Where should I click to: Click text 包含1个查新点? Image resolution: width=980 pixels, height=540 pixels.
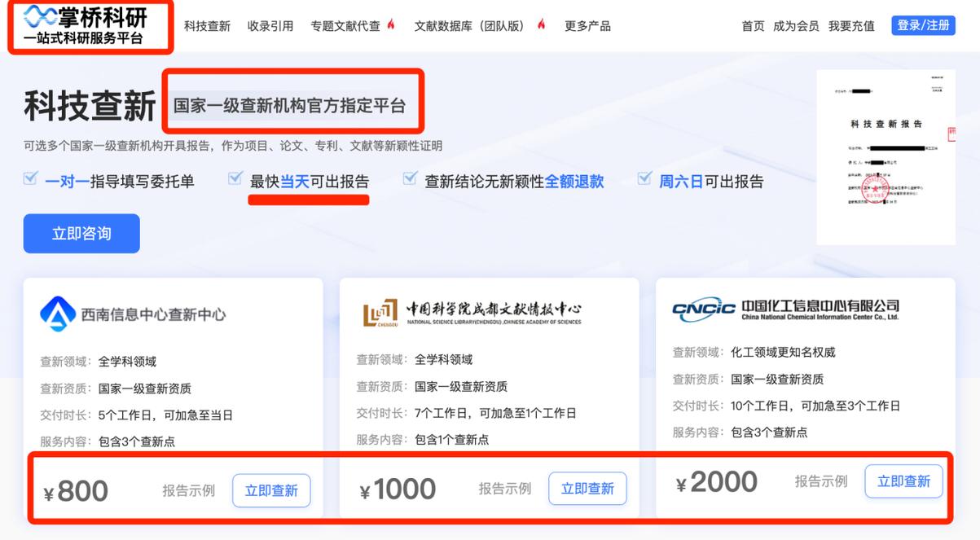tap(451, 440)
